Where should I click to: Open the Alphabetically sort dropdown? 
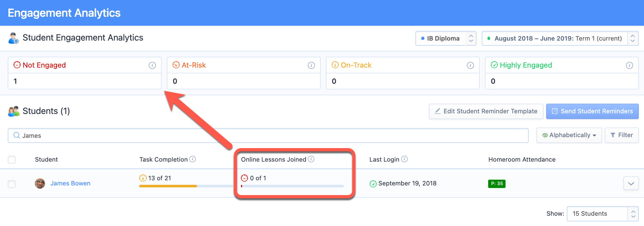[x=569, y=135]
